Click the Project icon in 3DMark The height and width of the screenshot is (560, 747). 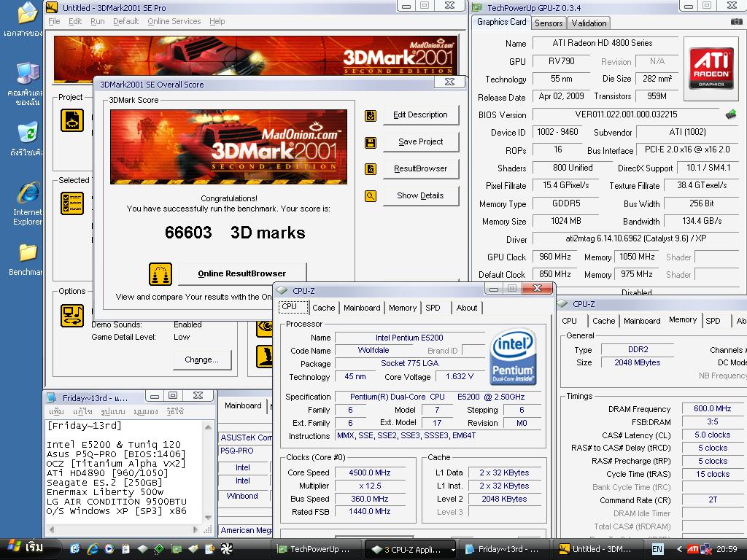(x=72, y=120)
